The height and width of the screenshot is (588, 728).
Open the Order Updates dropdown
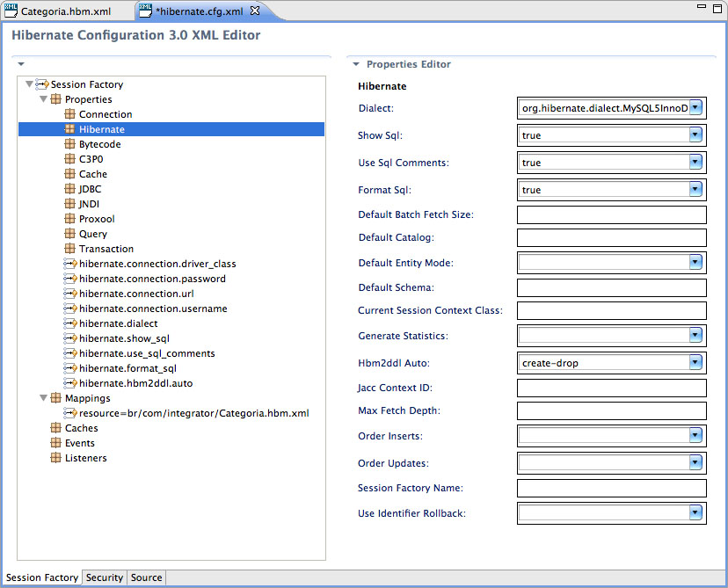pyautogui.click(x=695, y=462)
